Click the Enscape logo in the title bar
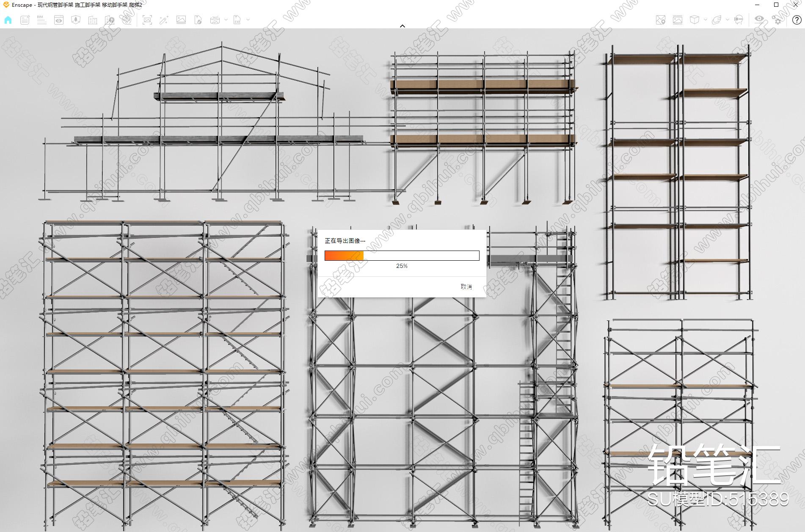 6,5
